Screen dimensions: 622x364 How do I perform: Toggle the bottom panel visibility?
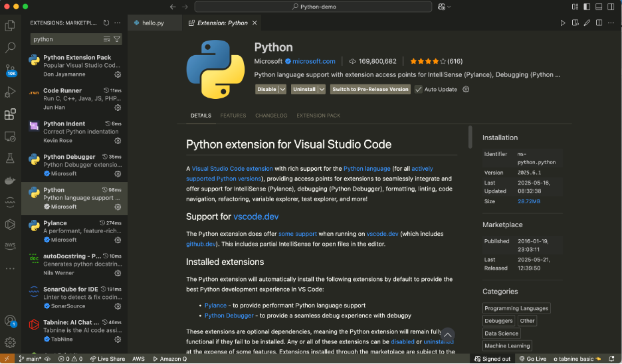tap(599, 7)
